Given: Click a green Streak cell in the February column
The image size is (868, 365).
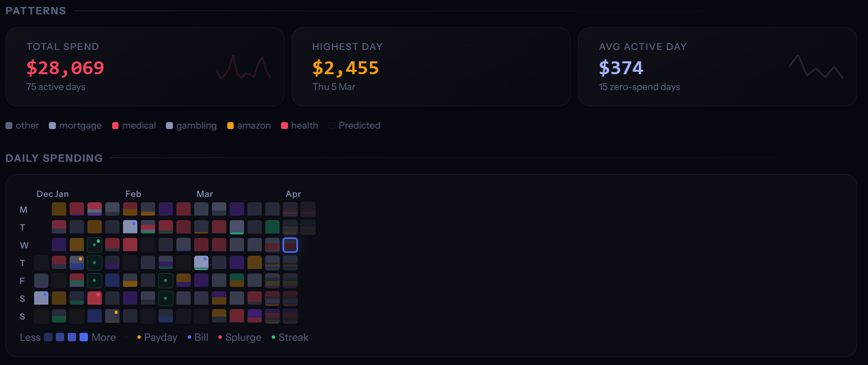Looking at the screenshot, I should (166, 280).
